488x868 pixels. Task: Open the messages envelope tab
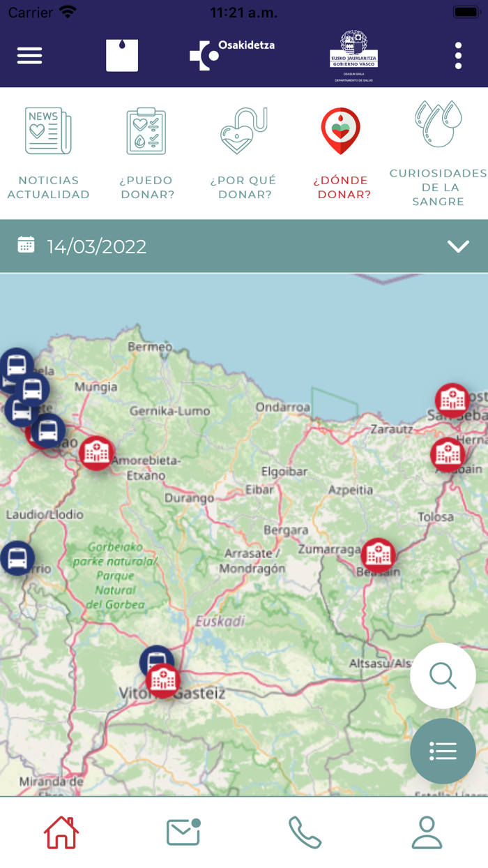pos(183,832)
